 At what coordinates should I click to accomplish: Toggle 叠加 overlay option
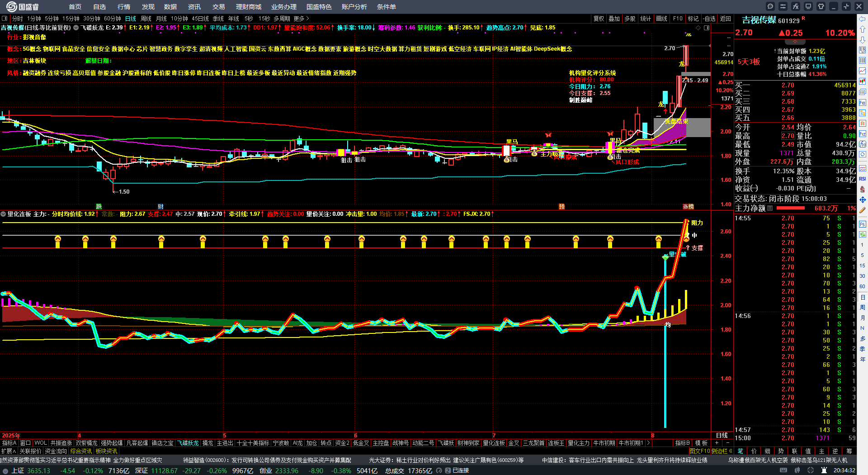(x=614, y=19)
